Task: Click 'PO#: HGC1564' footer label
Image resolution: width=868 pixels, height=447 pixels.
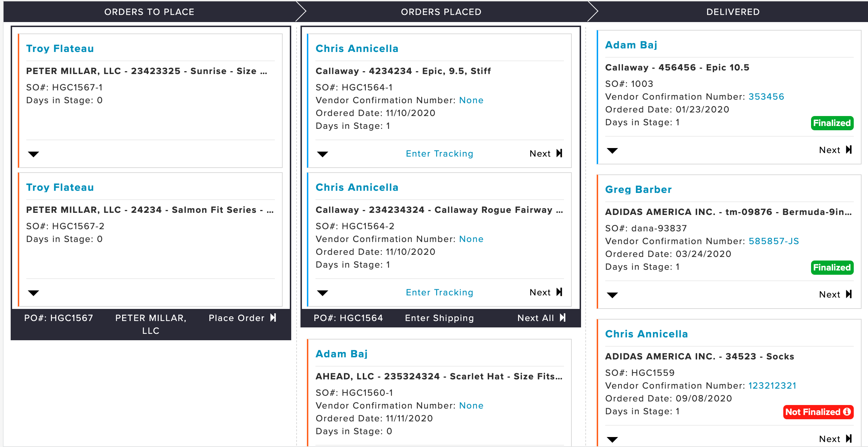Action: (x=348, y=318)
